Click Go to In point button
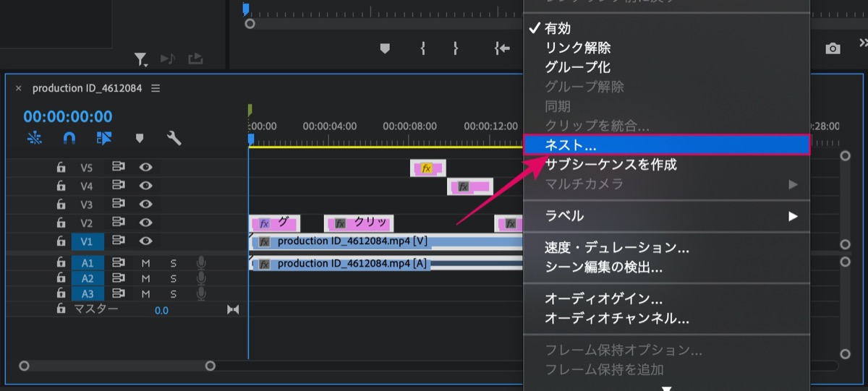This screenshot has width=868, height=391. (501, 48)
